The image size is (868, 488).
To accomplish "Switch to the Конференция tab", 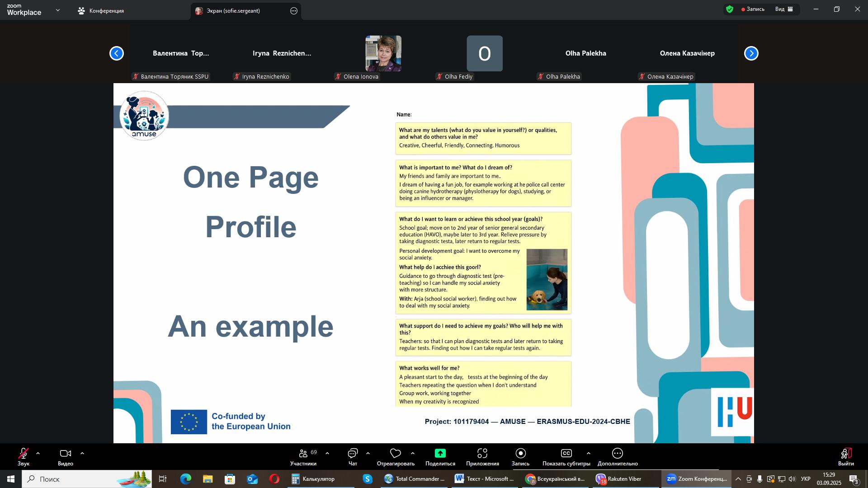I will point(101,10).
